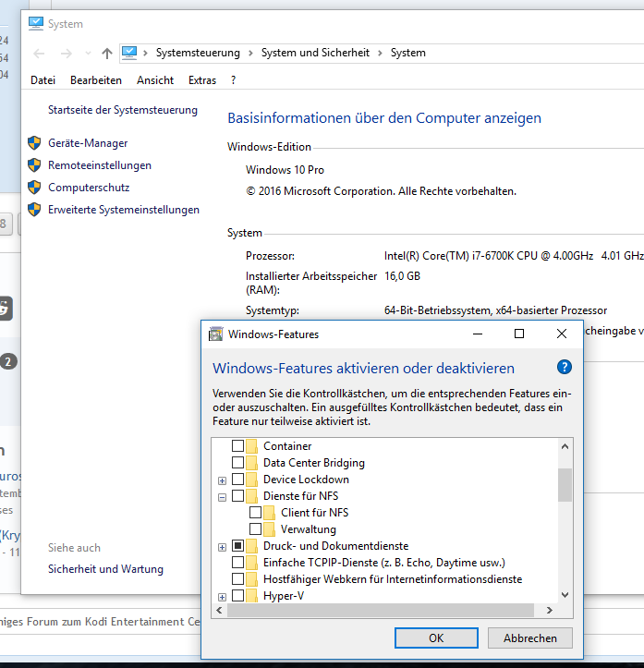Go up one level with up arrow
644x668 pixels.
pos(107,54)
